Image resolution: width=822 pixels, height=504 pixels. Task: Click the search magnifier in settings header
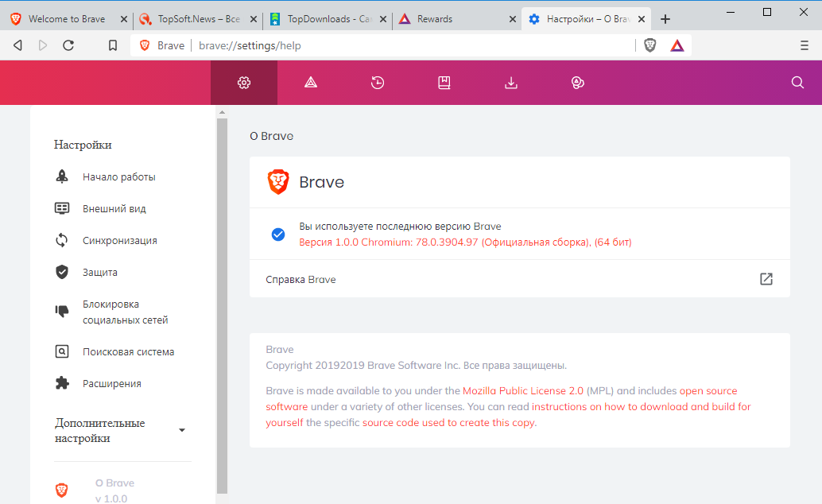[797, 83]
